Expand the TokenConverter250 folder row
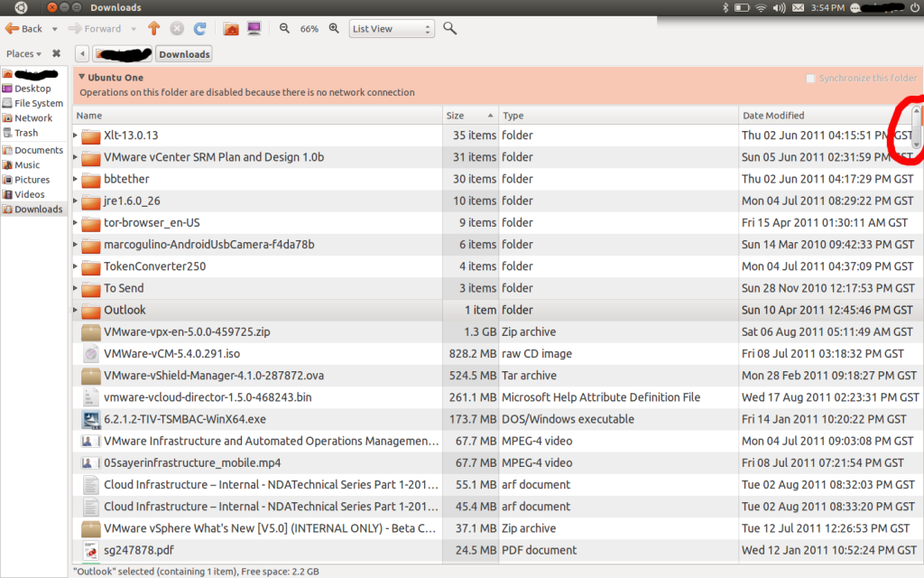 pyautogui.click(x=76, y=266)
